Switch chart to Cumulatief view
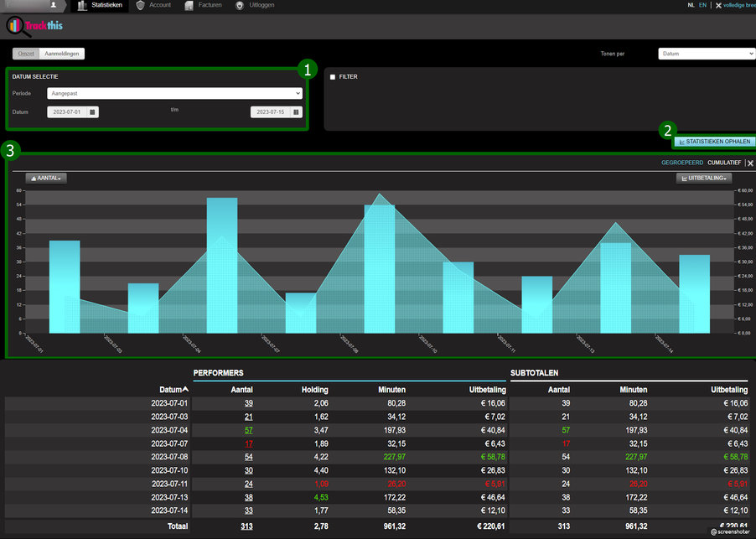This screenshot has height=539, width=756. tap(724, 163)
